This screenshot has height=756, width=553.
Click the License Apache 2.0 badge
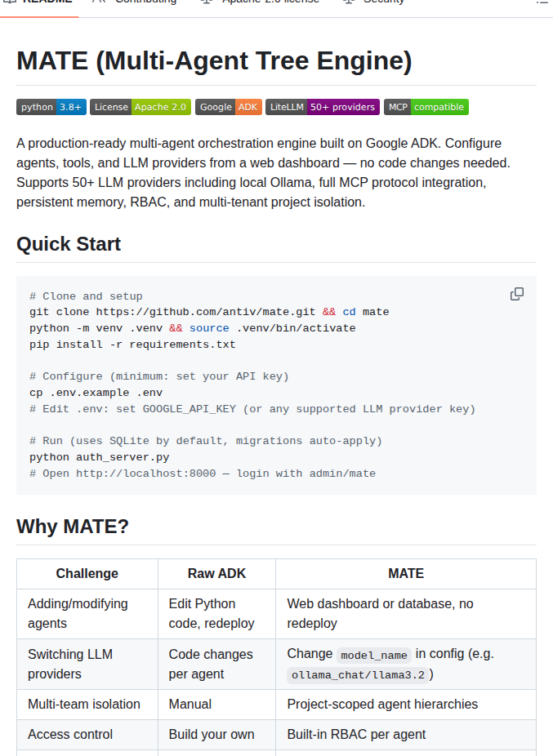140,107
